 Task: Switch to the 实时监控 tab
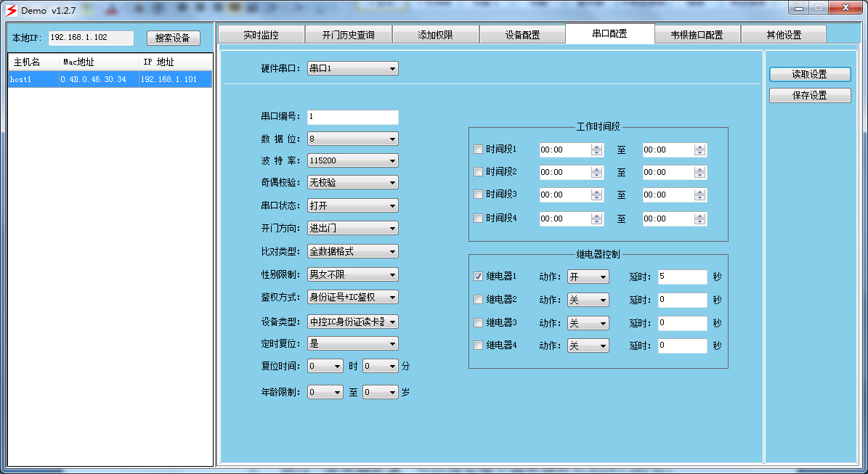[261, 35]
